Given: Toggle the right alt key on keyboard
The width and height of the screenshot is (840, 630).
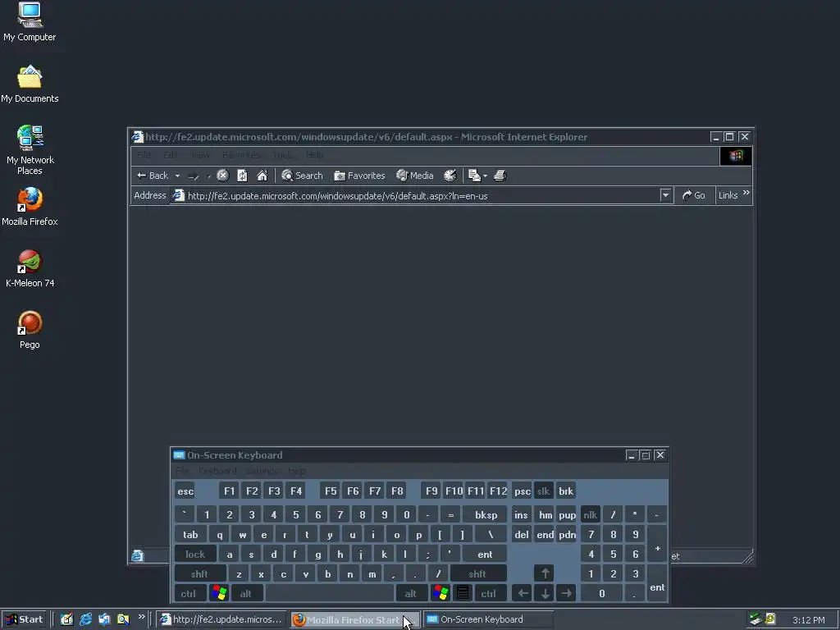Looking at the screenshot, I should [411, 594].
